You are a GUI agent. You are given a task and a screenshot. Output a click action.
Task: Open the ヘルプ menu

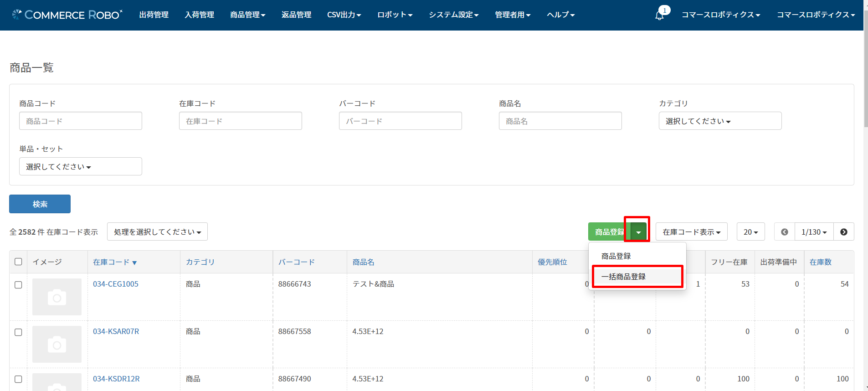click(x=561, y=15)
